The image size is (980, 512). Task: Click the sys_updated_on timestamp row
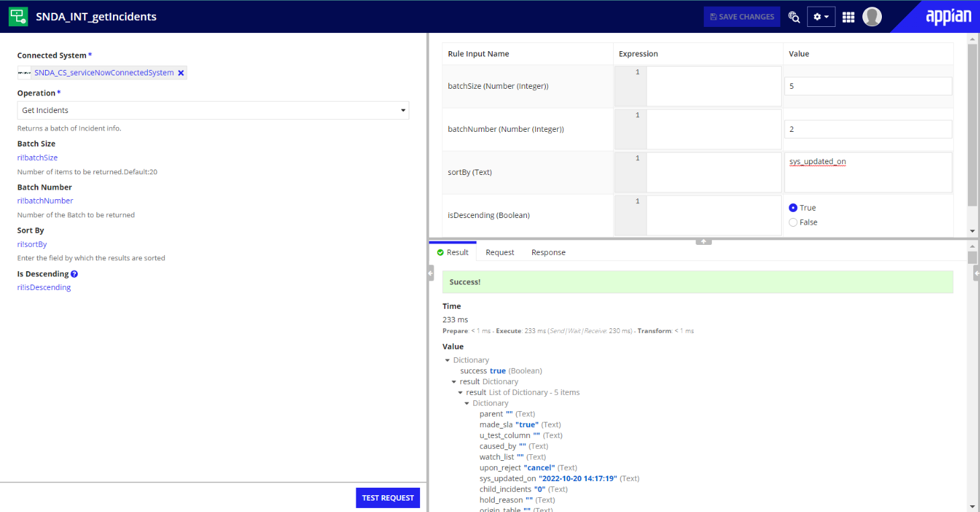(559, 478)
